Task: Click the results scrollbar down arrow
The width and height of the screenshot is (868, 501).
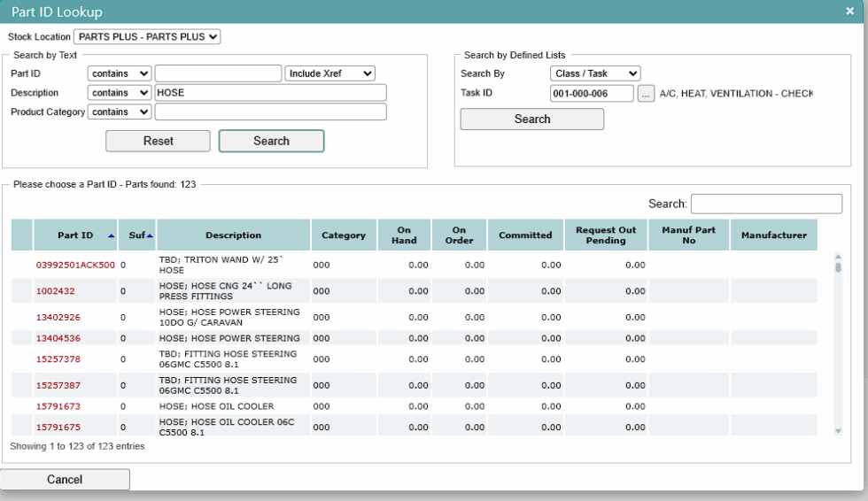Action: (x=838, y=431)
